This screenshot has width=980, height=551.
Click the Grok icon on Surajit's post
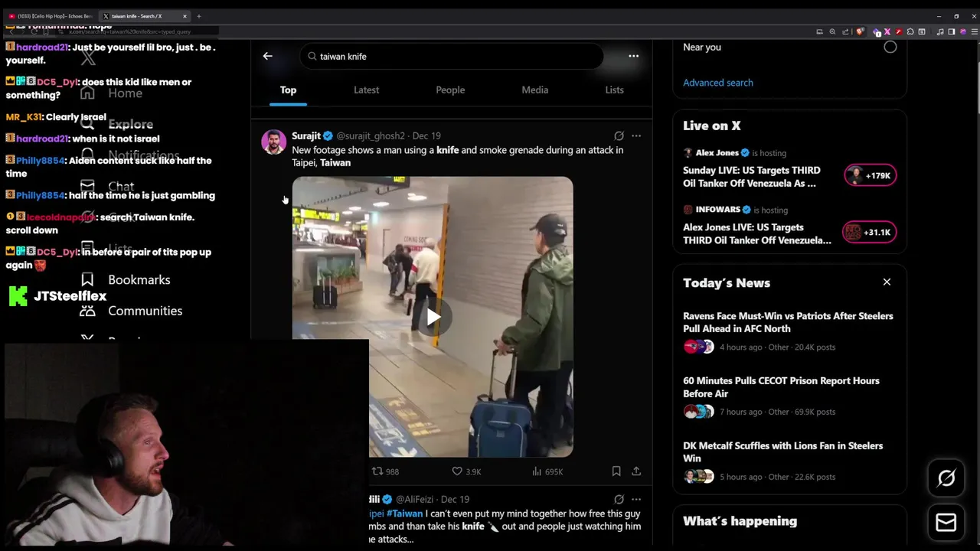click(619, 135)
